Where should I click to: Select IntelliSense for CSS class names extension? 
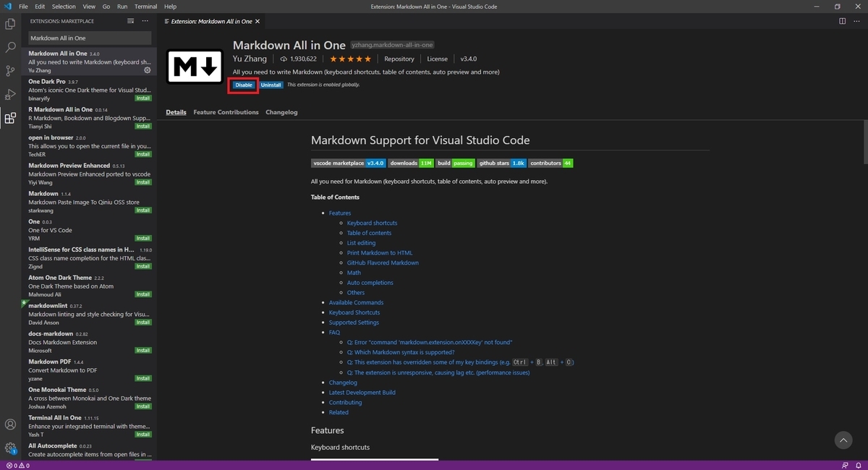point(90,257)
